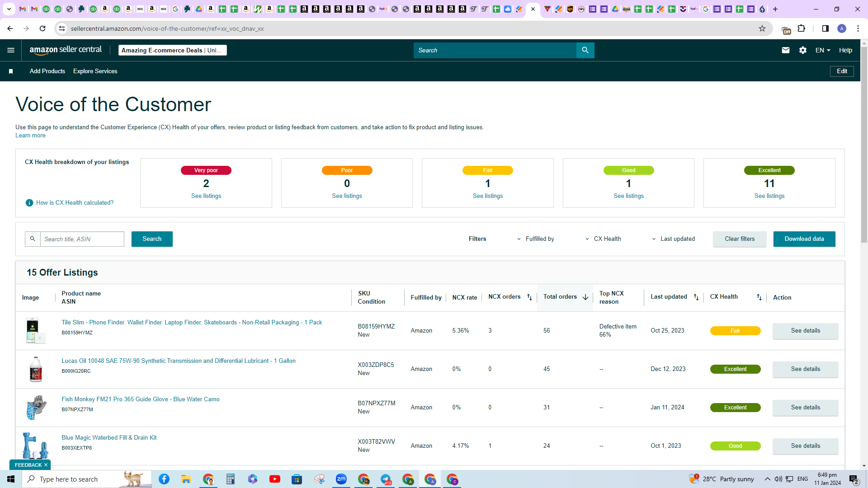Open the Windows Start menu
Screen dimensions: 868x488
point(11,479)
